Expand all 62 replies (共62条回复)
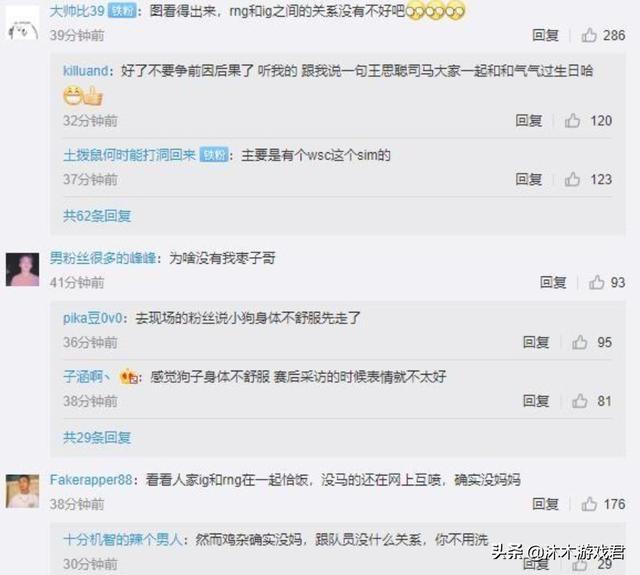640x575 pixels. coord(97,216)
